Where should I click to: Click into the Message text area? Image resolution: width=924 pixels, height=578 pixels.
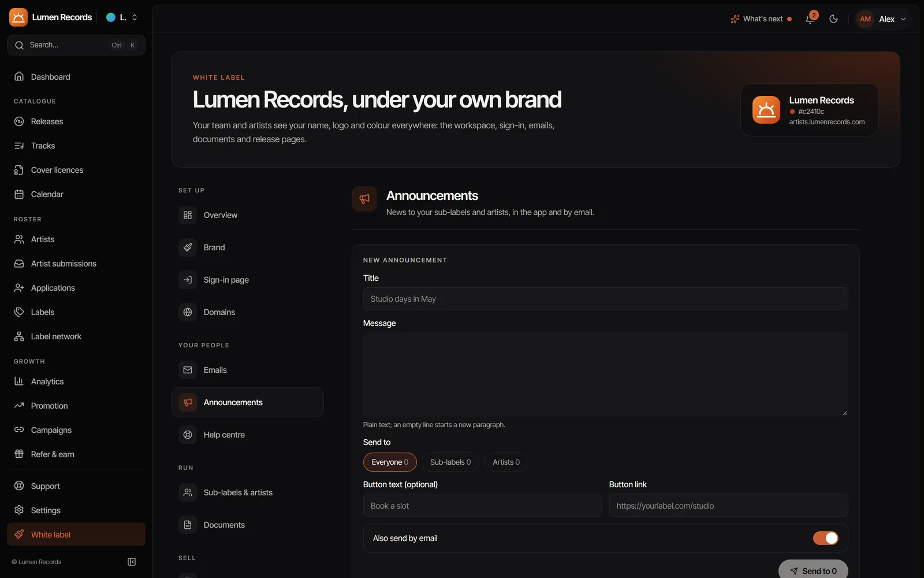pyautogui.click(x=605, y=374)
